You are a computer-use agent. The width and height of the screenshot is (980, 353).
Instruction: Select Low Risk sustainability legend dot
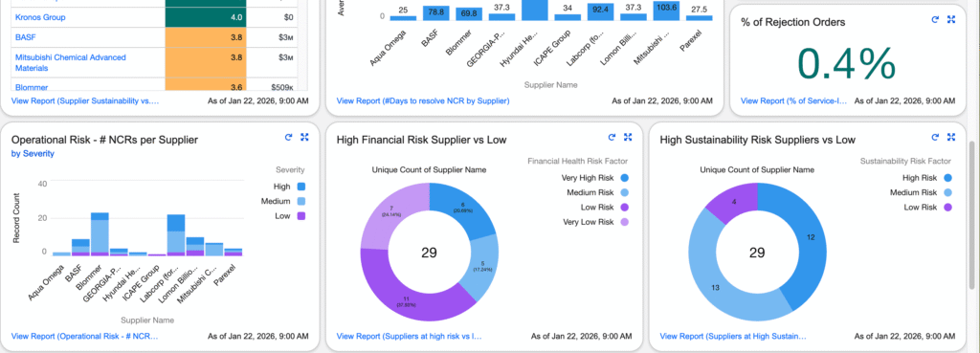click(948, 208)
